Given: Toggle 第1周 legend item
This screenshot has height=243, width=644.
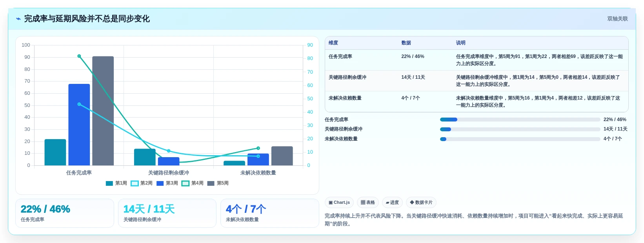Looking at the screenshot, I should coord(116,183).
